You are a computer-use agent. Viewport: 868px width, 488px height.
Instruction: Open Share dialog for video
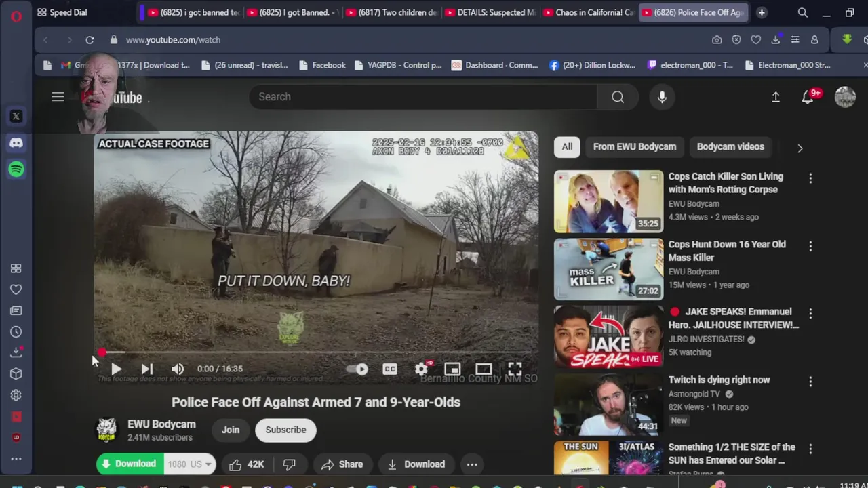tap(342, 464)
